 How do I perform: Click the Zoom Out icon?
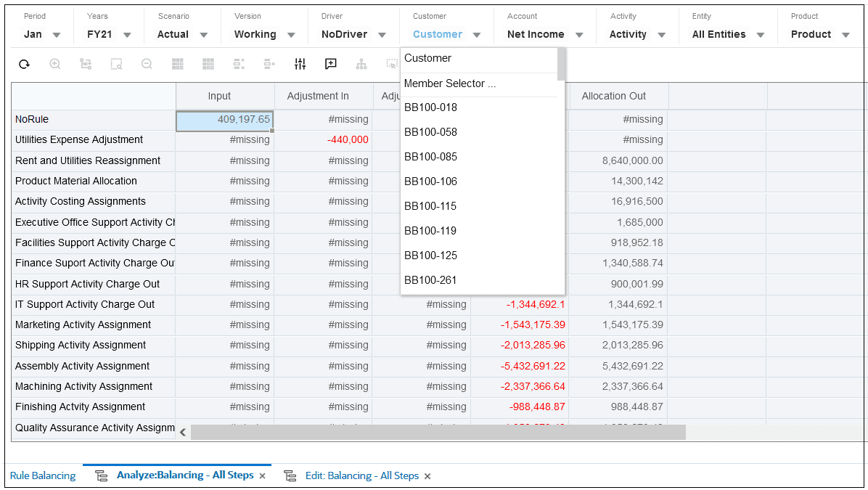coord(147,64)
